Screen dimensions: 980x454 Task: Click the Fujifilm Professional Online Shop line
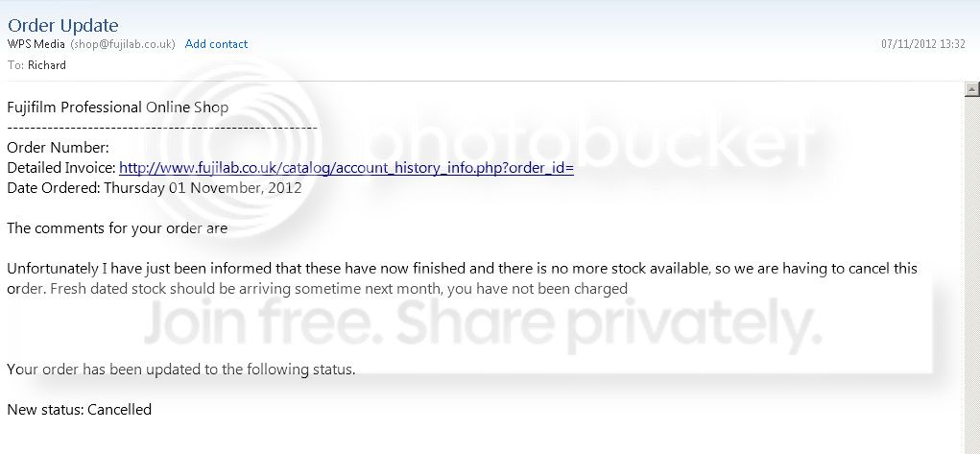pyautogui.click(x=117, y=108)
